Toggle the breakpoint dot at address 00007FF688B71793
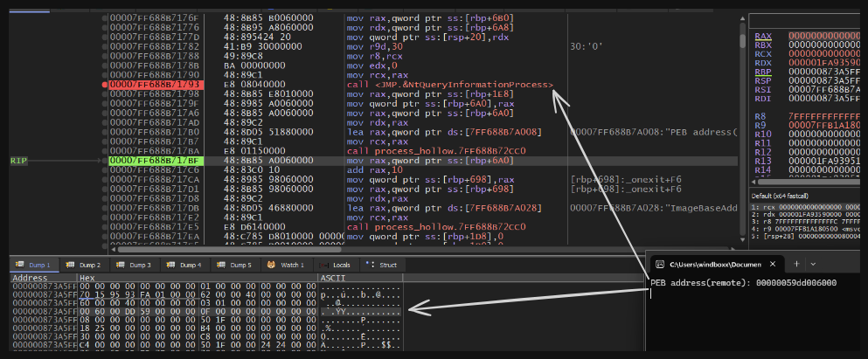The image size is (868, 359). click(104, 85)
